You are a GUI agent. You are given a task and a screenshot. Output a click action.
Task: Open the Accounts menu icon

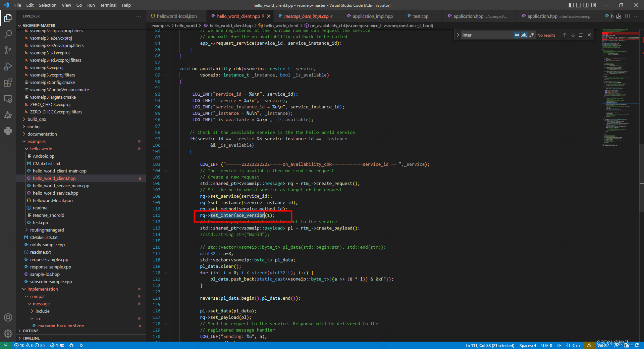coord(8,317)
